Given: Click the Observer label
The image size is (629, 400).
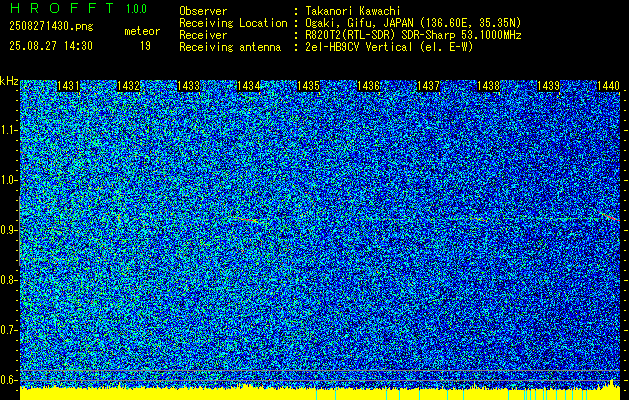Looking at the screenshot, I should click(203, 11).
